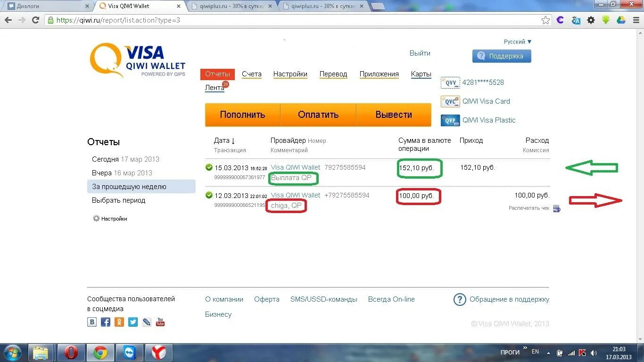Select За прошедшую неделю report
The height and width of the screenshot is (362, 644).
(x=141, y=187)
